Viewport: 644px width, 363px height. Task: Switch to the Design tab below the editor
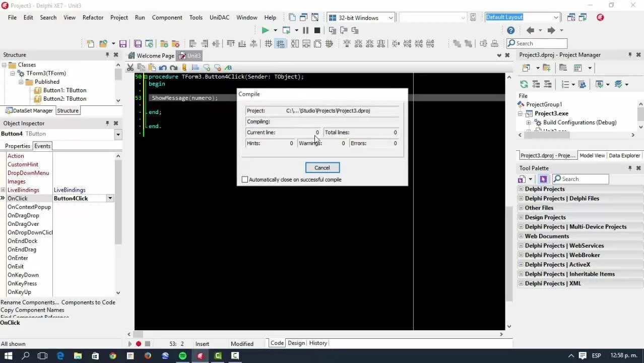(296, 343)
